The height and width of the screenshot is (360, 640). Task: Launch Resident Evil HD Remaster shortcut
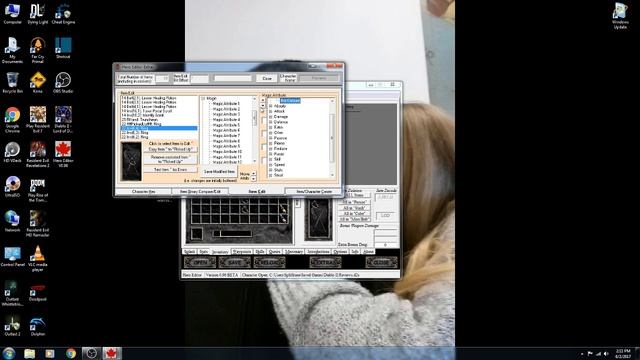point(38,224)
